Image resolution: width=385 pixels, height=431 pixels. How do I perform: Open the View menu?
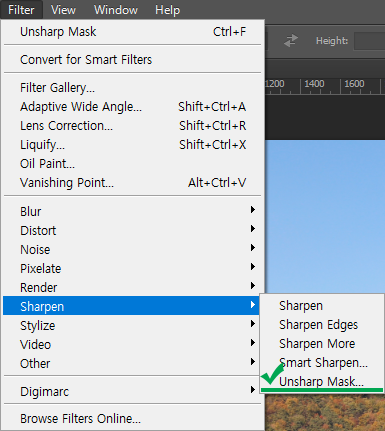[x=63, y=10]
